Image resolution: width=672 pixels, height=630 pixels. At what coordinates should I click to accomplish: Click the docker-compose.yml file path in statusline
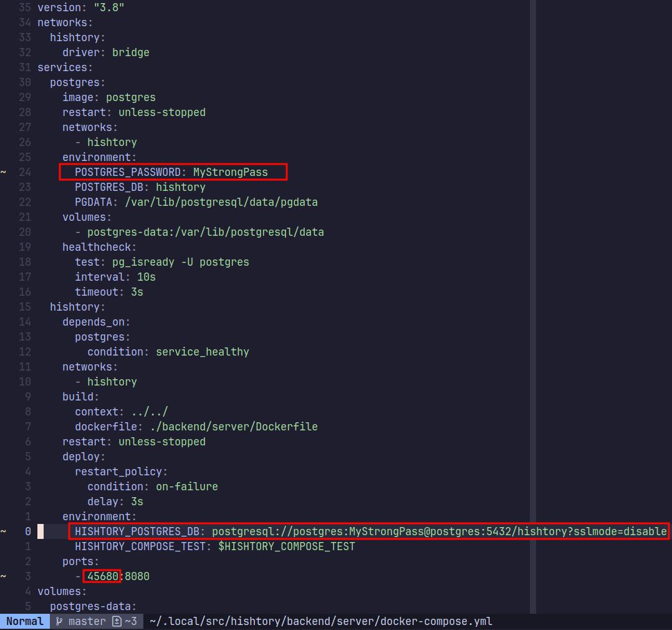[321, 621]
